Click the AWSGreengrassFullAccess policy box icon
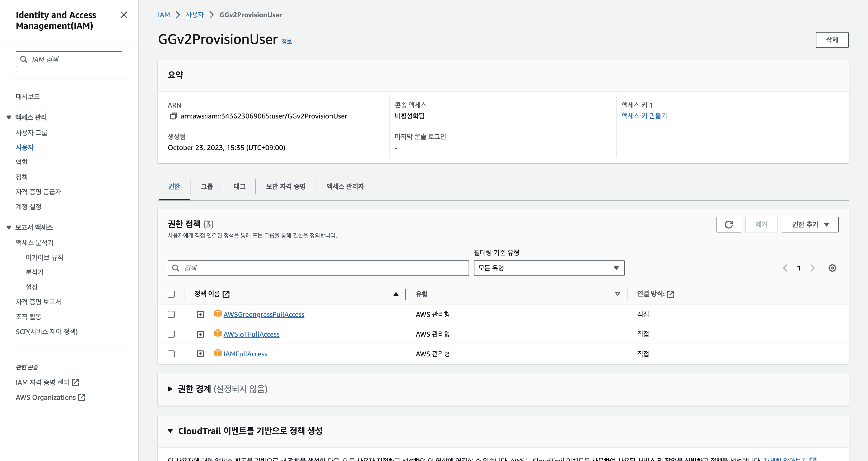This screenshot has height=461, width=868. point(218,313)
